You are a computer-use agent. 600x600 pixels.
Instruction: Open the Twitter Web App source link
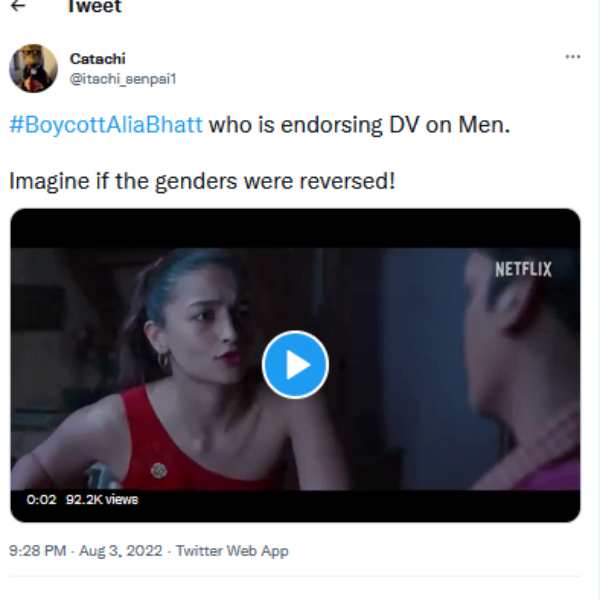point(232,551)
